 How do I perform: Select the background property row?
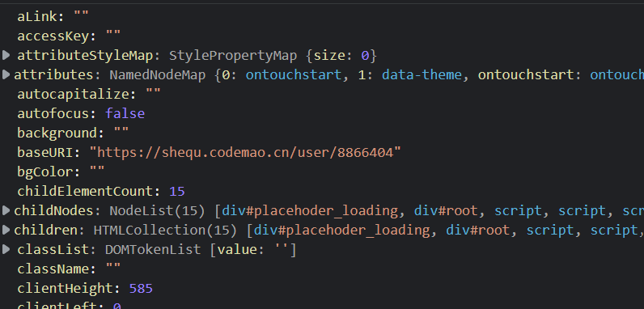coord(73,133)
